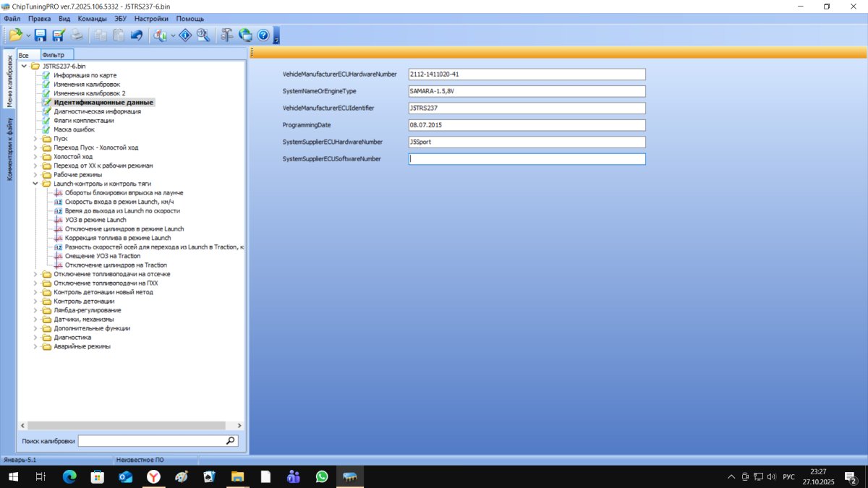Image resolution: width=868 pixels, height=488 pixels.
Task: Expand the Лямбда-регулирование folder
Action: [x=36, y=310]
